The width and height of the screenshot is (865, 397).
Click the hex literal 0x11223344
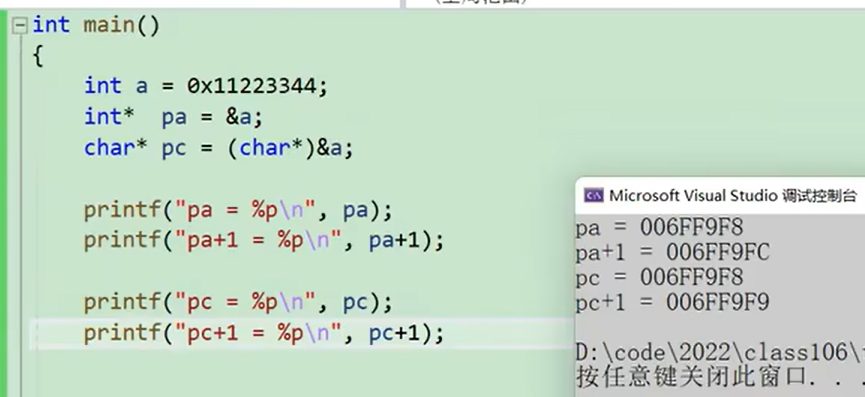[x=252, y=87]
